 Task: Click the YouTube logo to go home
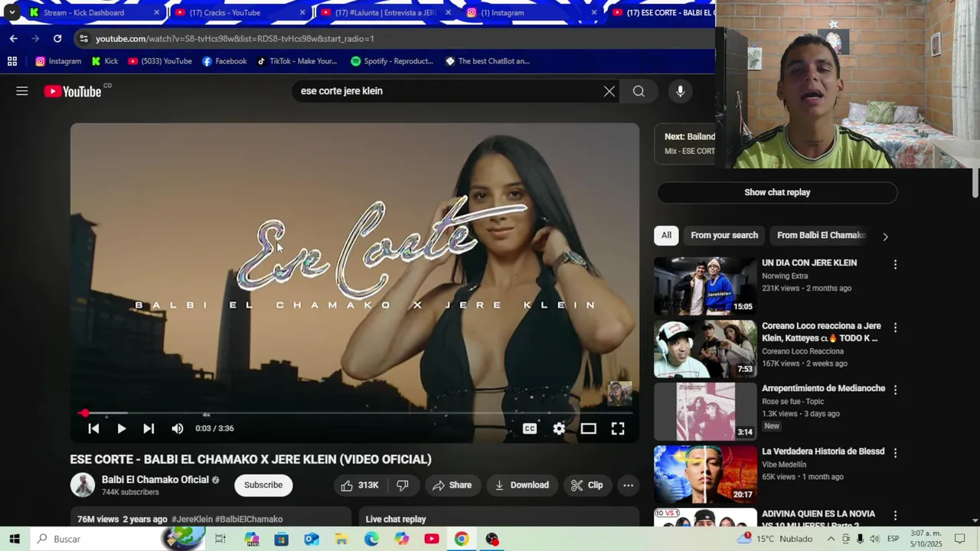point(73,92)
